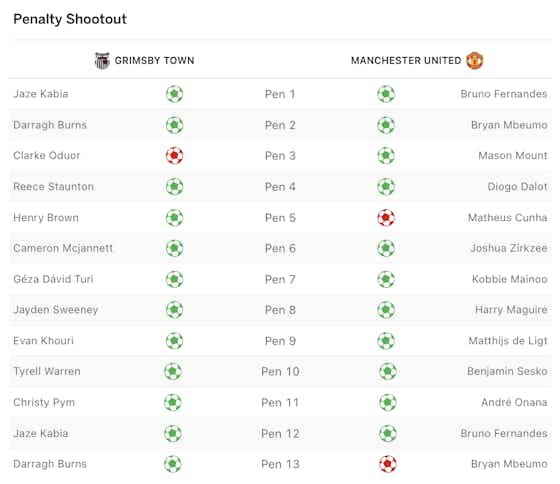Click the green ball for Henry Brown

coord(174,218)
